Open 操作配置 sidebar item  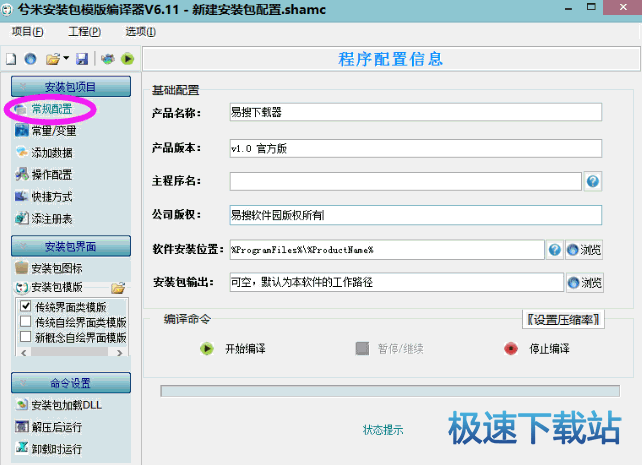tap(44, 175)
